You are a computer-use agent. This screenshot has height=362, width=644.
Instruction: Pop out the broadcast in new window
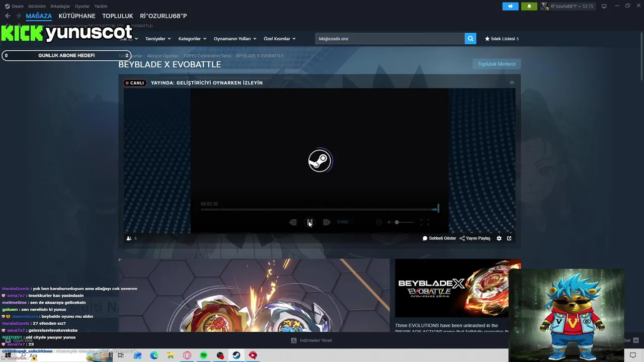(509, 238)
